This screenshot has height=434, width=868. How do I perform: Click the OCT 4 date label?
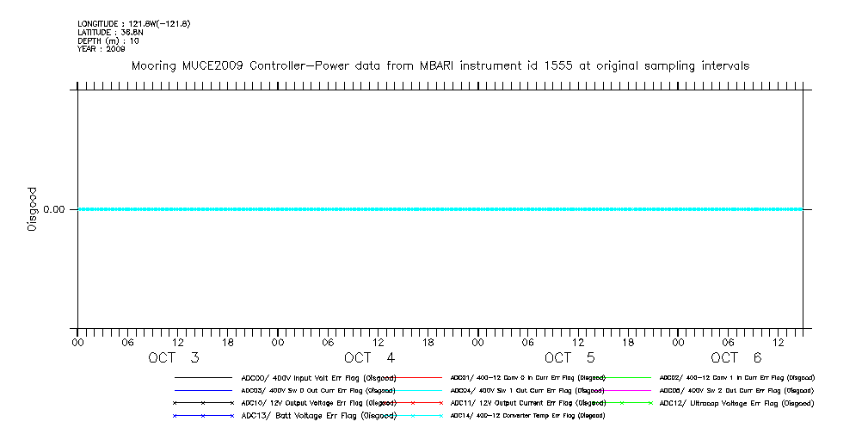[370, 358]
